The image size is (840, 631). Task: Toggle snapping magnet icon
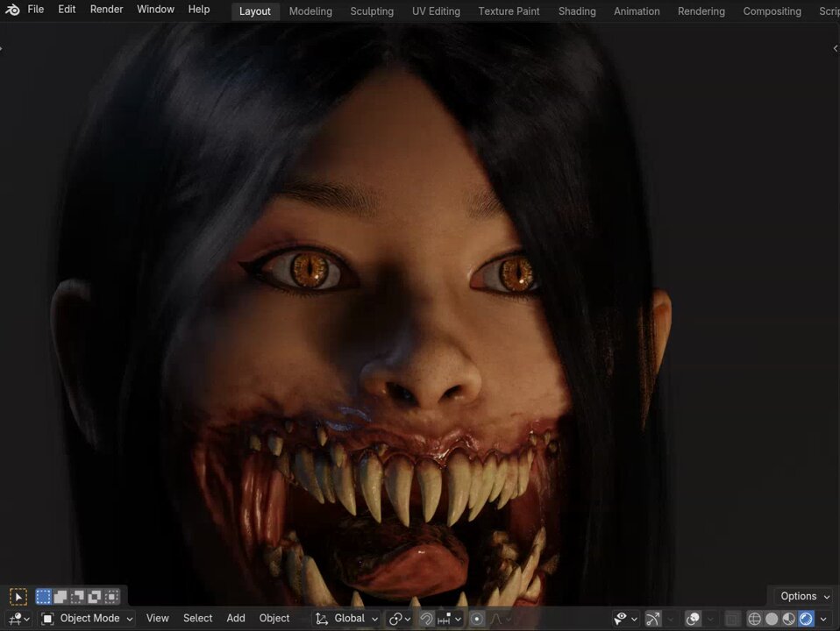[x=426, y=619]
